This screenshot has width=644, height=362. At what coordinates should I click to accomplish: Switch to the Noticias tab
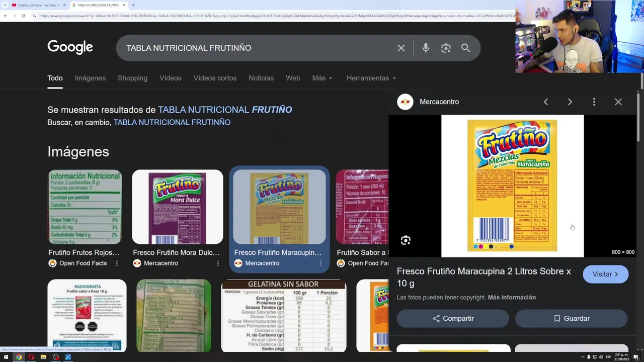tap(261, 78)
